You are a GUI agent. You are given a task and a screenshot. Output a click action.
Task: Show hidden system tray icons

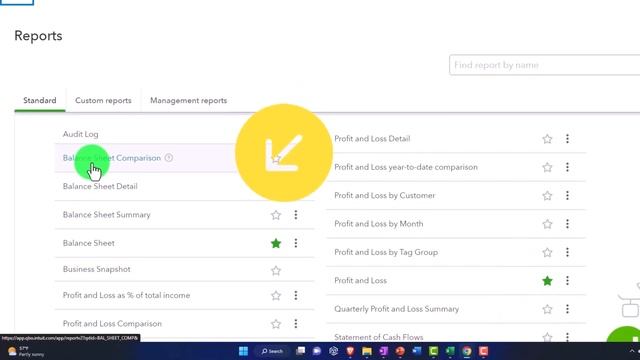(632, 351)
